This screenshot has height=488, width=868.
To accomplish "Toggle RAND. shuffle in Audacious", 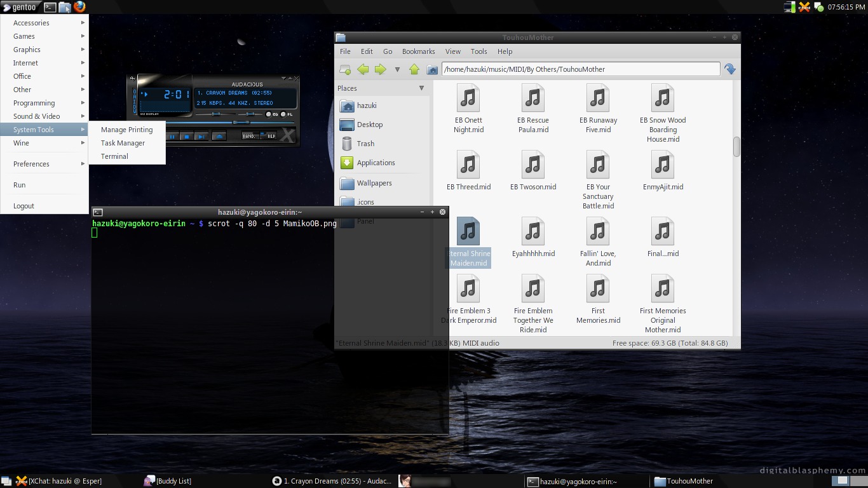I will click(250, 136).
